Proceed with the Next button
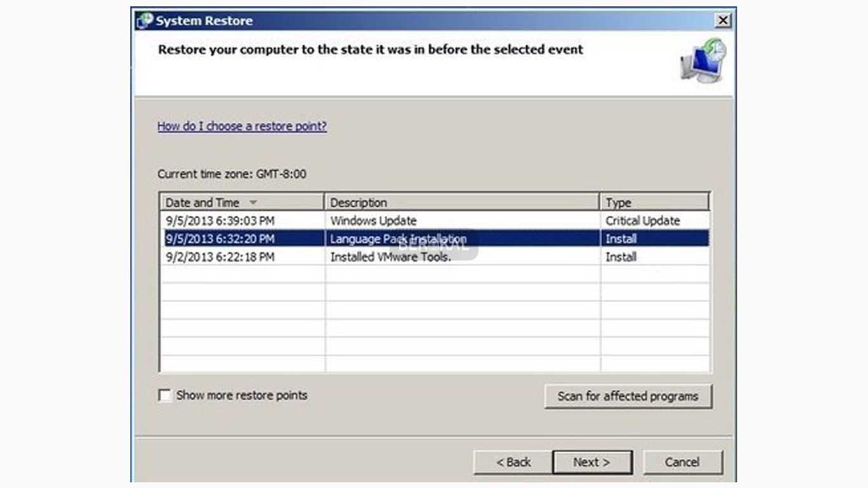Screen dimensions: 868x488 [x=592, y=462]
